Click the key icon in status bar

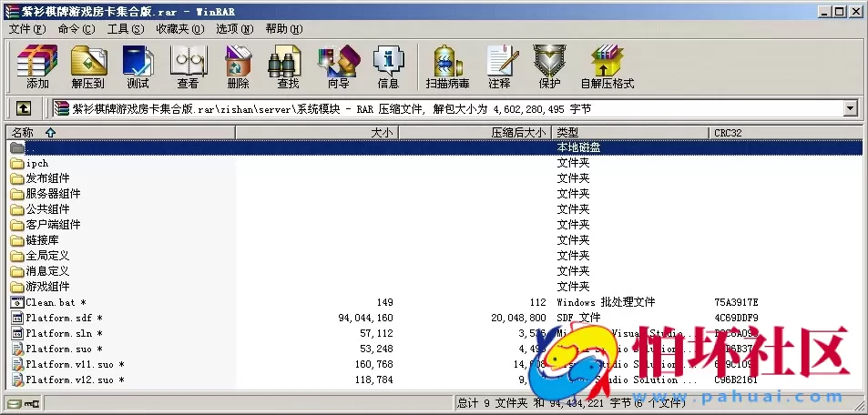click(x=32, y=403)
